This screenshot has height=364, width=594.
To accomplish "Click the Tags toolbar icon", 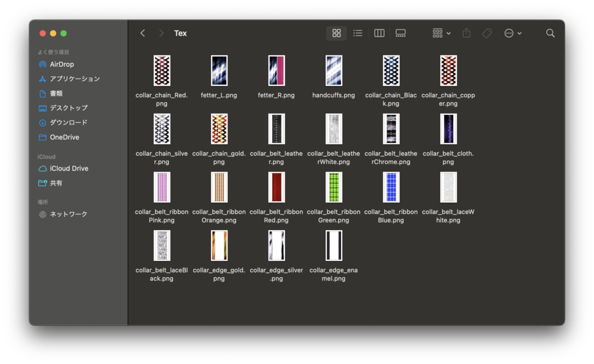I will (487, 33).
